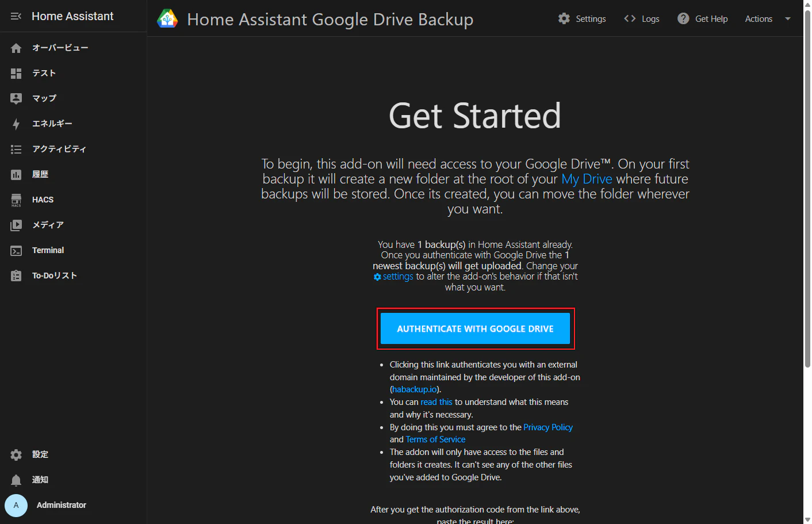Open the Terms of Service link
Viewport: 812px width, 524px height.
(x=435, y=439)
